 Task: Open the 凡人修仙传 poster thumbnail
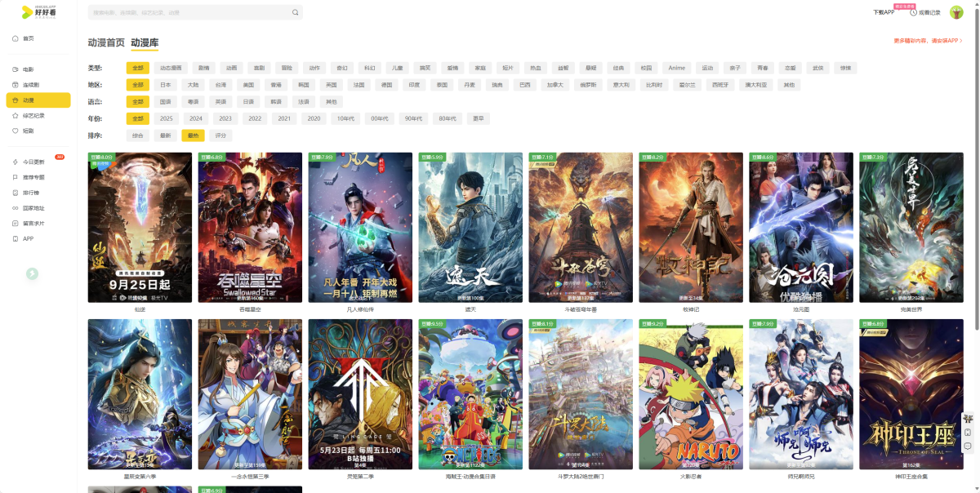[x=360, y=228]
